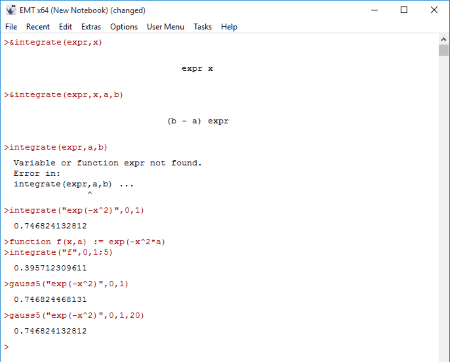Viewport: 450px width, 362px height.
Task: Click the symbolic output "(b - a) expr"
Action: (x=198, y=121)
